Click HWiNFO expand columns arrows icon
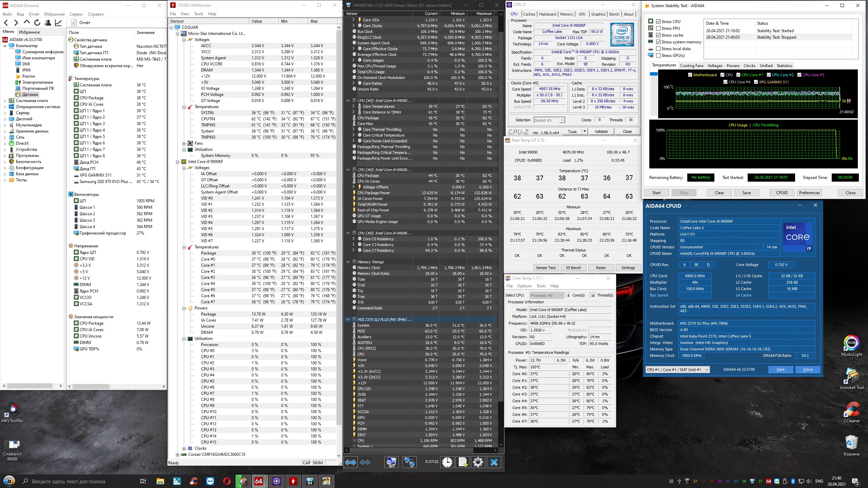Image resolution: width=868 pixels, height=488 pixels. click(x=351, y=462)
